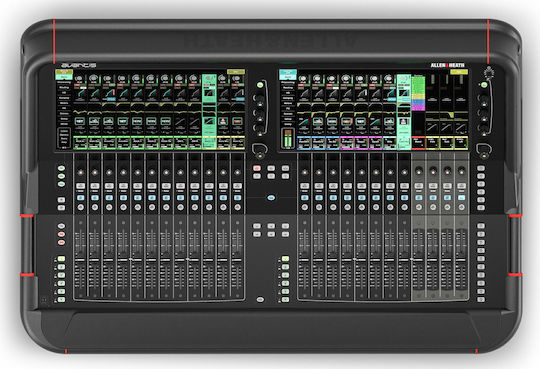Tap the green illuminated key beside left screen

point(260,85)
